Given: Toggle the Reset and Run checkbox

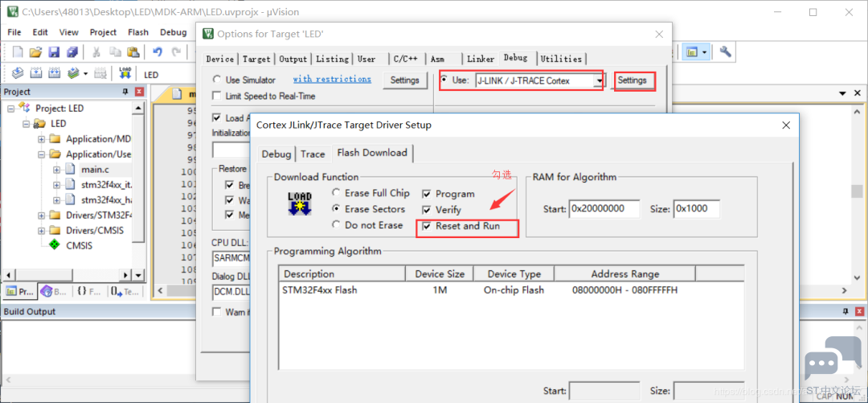Looking at the screenshot, I should click(x=427, y=226).
